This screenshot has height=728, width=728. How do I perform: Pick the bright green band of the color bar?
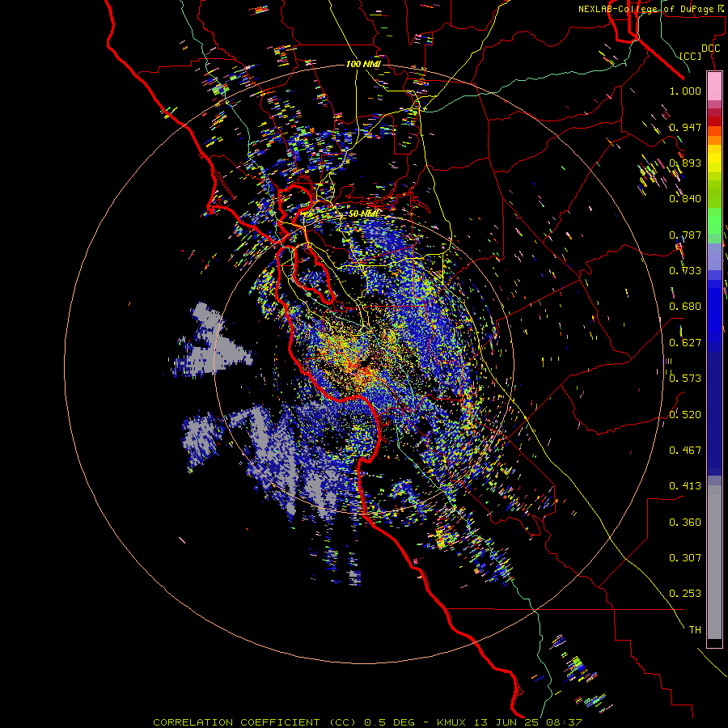714,221
